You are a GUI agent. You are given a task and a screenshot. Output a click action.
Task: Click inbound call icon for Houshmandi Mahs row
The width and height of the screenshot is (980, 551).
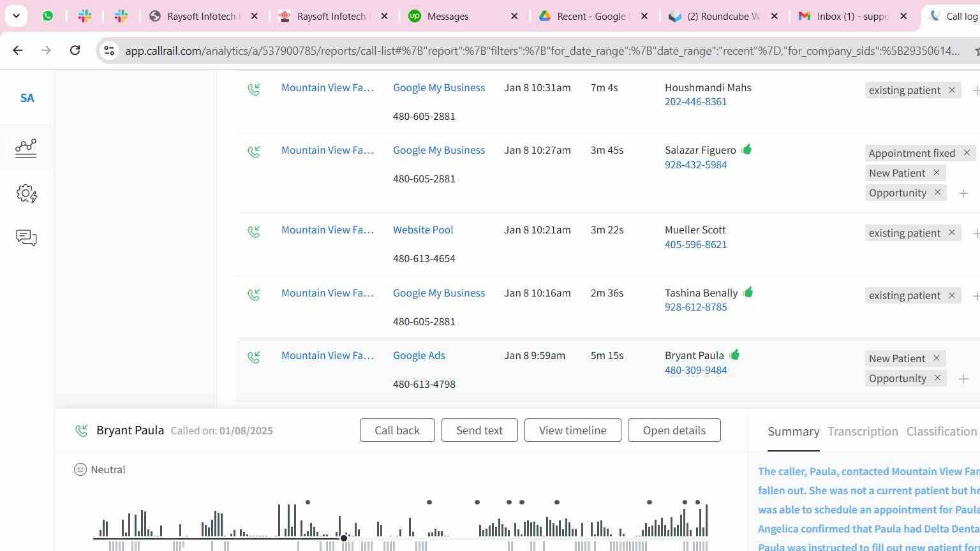[254, 89]
